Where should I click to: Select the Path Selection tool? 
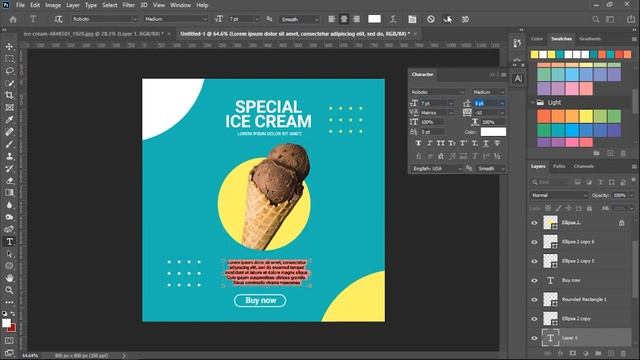[9, 254]
